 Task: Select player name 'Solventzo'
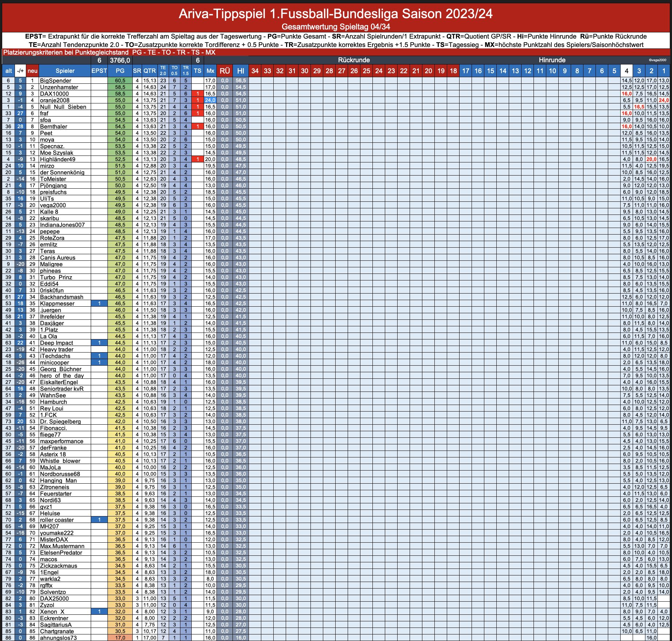click(x=53, y=592)
